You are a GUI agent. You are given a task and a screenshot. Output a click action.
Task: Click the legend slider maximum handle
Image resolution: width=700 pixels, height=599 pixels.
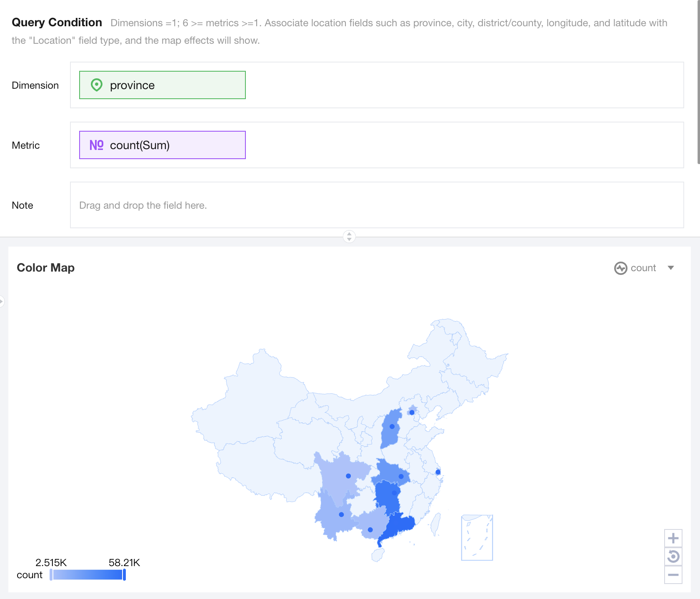[124, 575]
